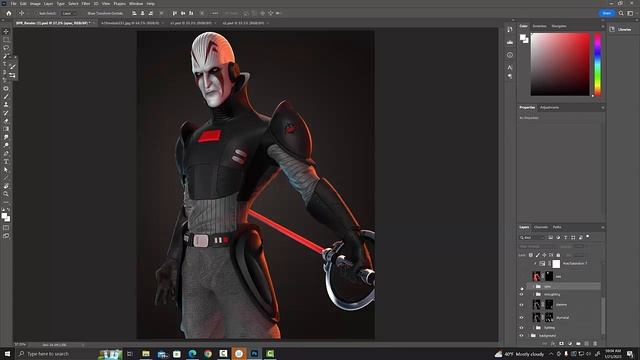
Task: Swap foreground and background colors icon
Action: point(8,210)
